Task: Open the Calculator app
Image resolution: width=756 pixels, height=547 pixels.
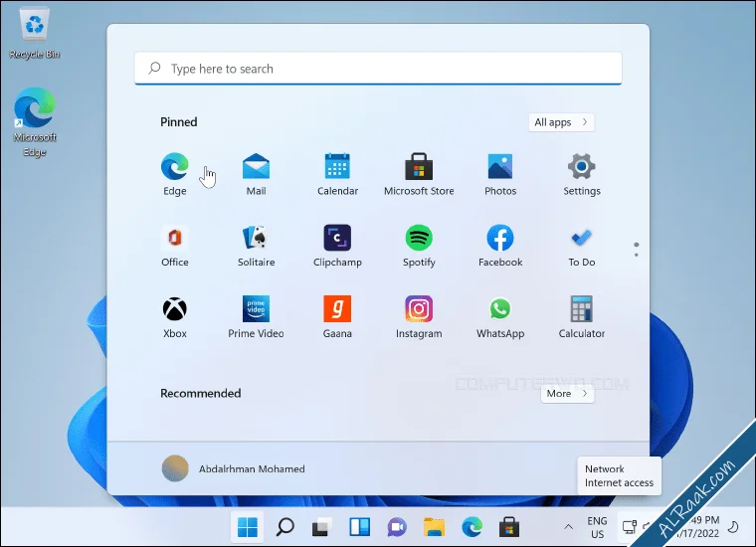Action: (x=582, y=316)
